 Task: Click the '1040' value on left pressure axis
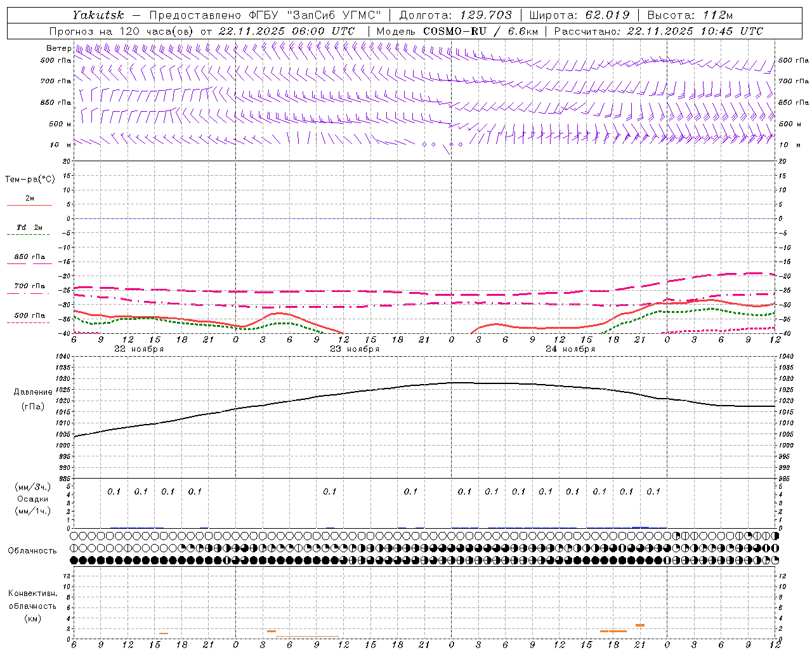(x=64, y=357)
